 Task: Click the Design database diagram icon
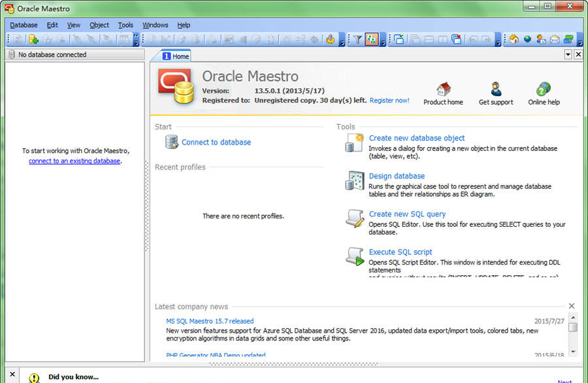354,181
